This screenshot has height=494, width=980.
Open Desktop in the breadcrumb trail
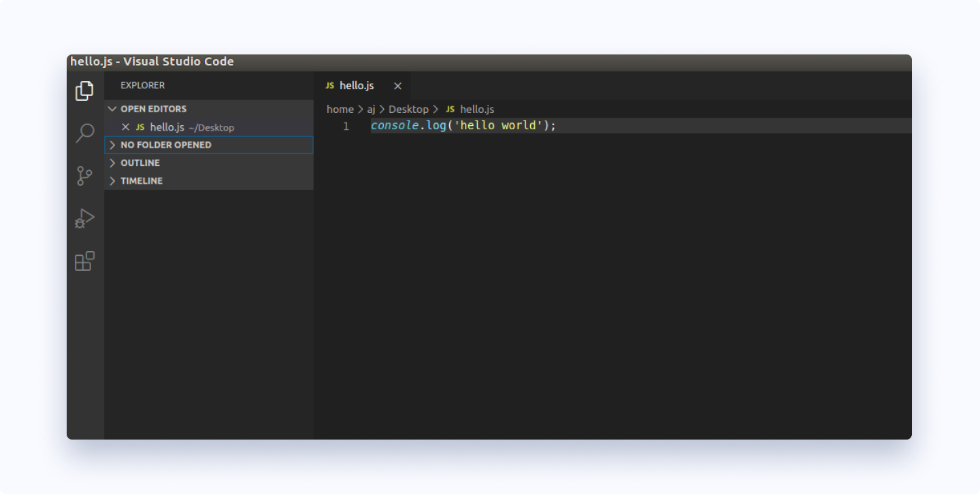409,109
